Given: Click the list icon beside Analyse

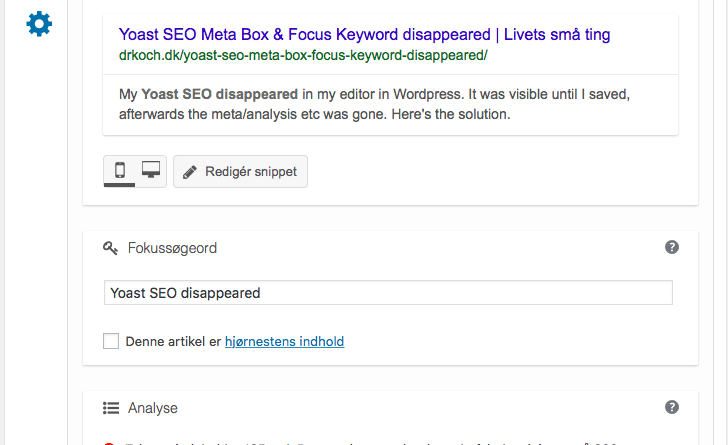Looking at the screenshot, I should 111,408.
